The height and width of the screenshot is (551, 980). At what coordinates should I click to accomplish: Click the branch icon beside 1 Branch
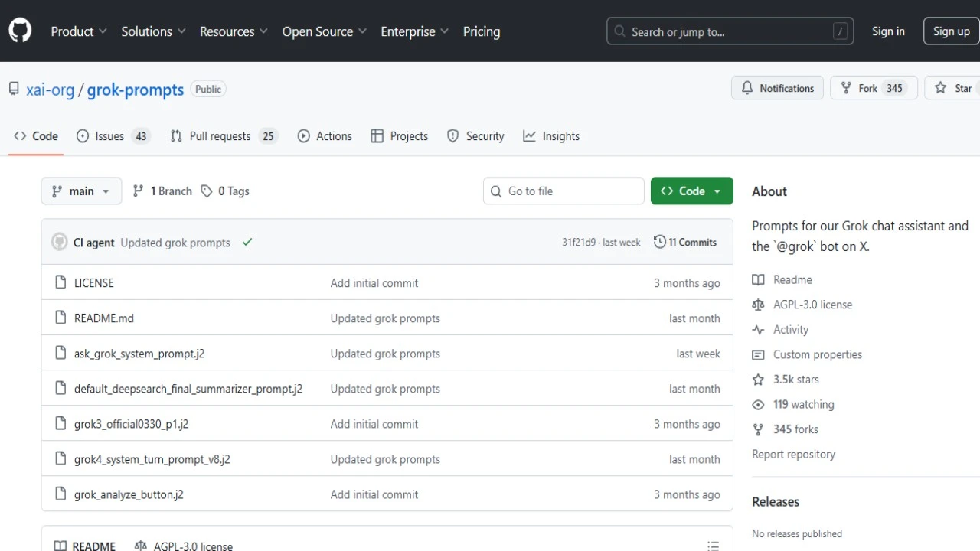point(138,191)
